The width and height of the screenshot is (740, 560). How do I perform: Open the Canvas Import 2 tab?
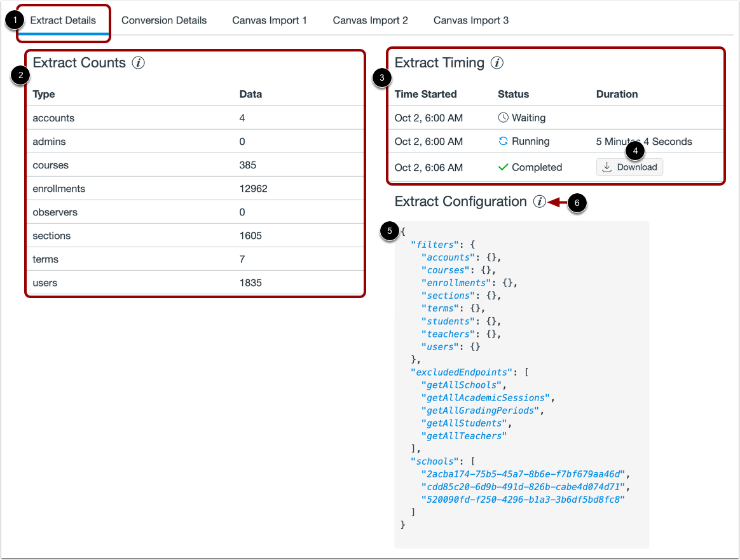pos(370,20)
